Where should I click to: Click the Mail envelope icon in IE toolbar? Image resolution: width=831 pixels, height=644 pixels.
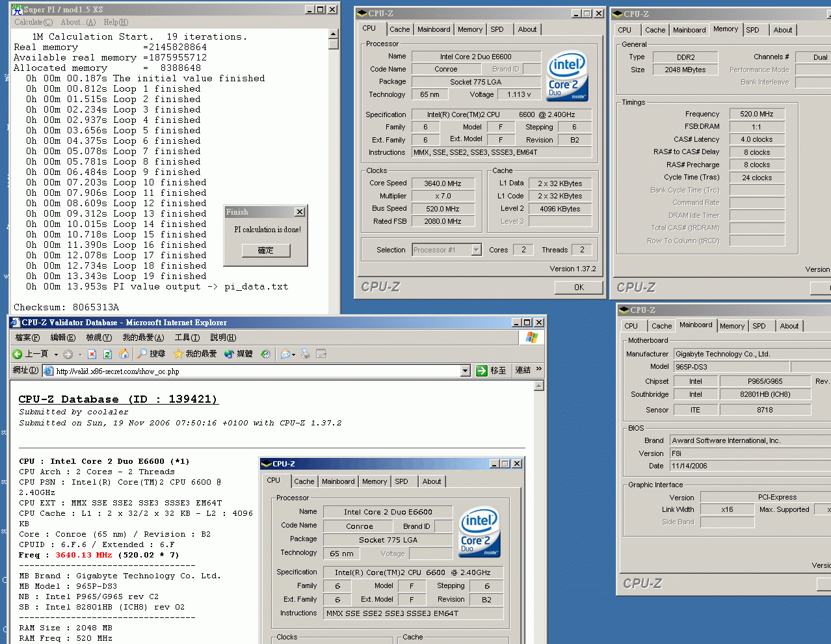click(285, 354)
